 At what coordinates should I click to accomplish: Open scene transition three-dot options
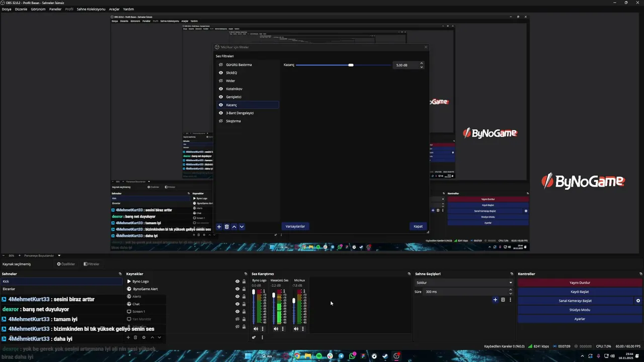point(510,300)
